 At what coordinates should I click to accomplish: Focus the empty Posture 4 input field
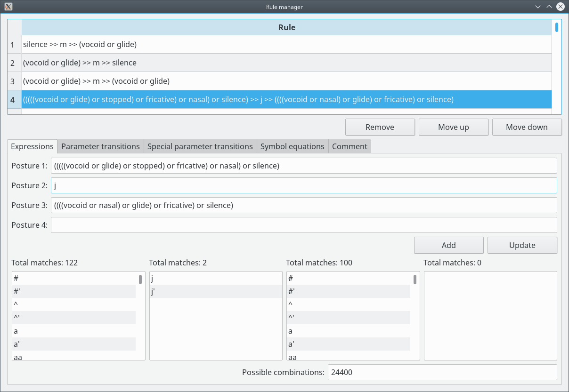click(x=304, y=225)
